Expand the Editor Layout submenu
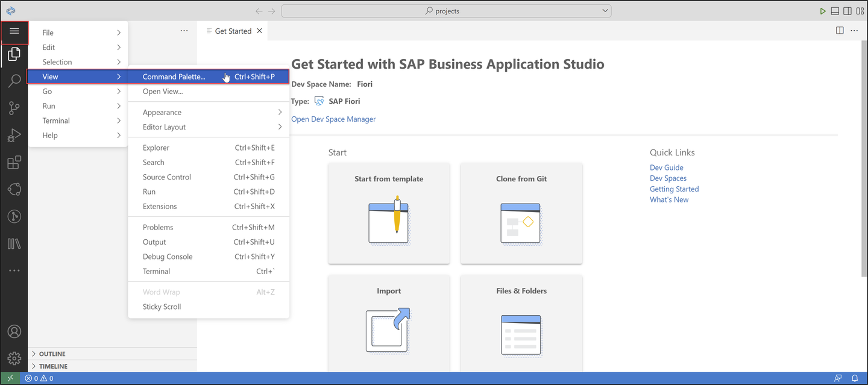 pyautogui.click(x=209, y=127)
